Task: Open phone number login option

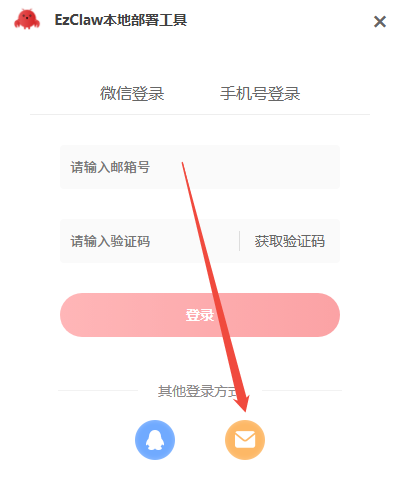Action: pos(260,93)
